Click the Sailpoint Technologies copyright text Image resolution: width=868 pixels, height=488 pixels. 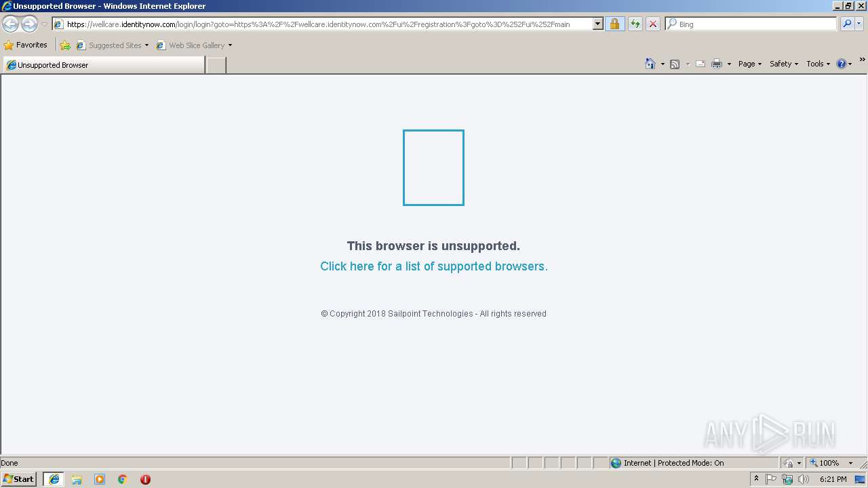coord(433,314)
